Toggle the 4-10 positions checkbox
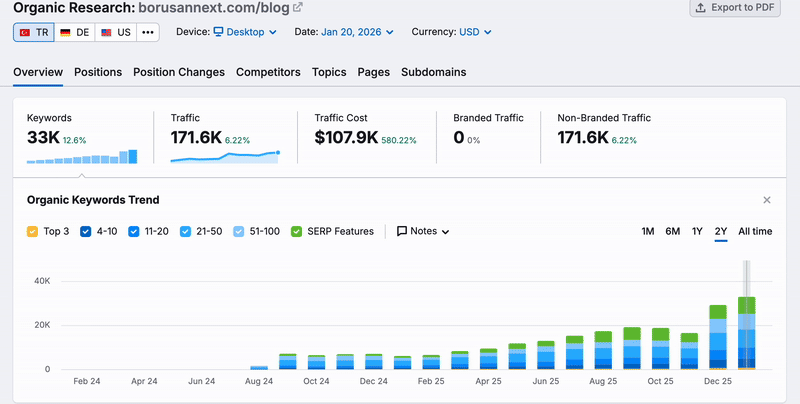The image size is (800, 404). [86, 231]
